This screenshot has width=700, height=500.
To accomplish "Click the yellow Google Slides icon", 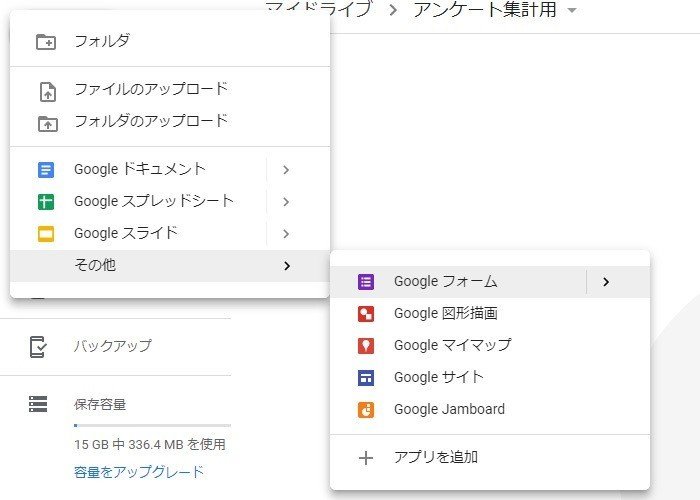I will [x=46, y=234].
